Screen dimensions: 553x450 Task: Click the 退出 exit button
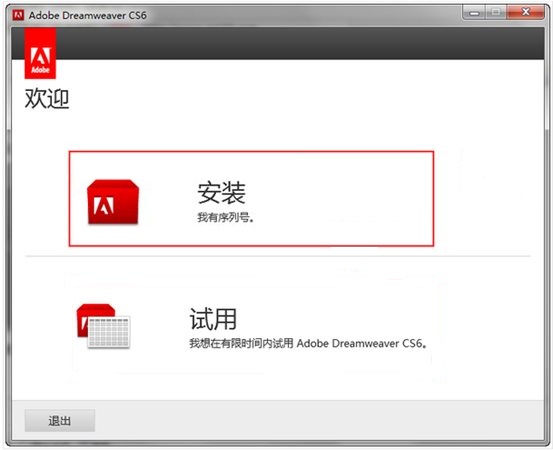pyautogui.click(x=60, y=420)
